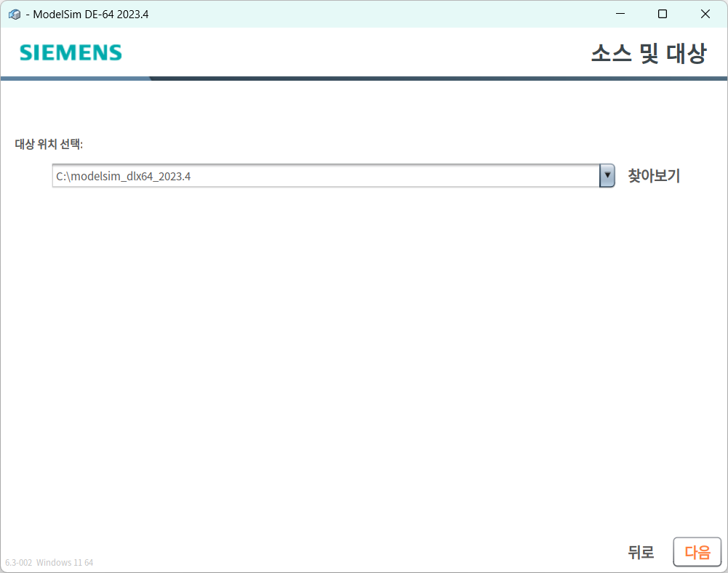Close the ModelSim installer window
The image size is (728, 573).
[x=705, y=14]
